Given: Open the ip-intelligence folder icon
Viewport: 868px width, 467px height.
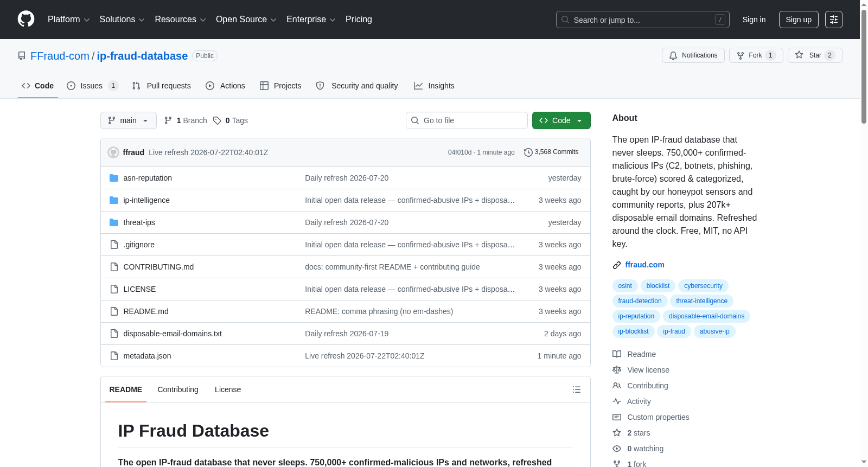Looking at the screenshot, I should 114,200.
